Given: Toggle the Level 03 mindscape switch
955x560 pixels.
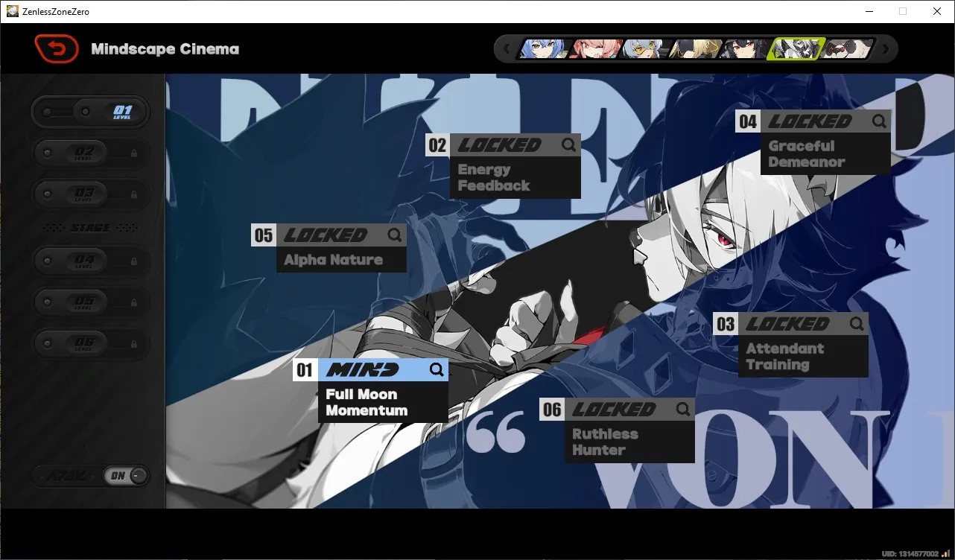Looking at the screenshot, I should click(x=90, y=194).
